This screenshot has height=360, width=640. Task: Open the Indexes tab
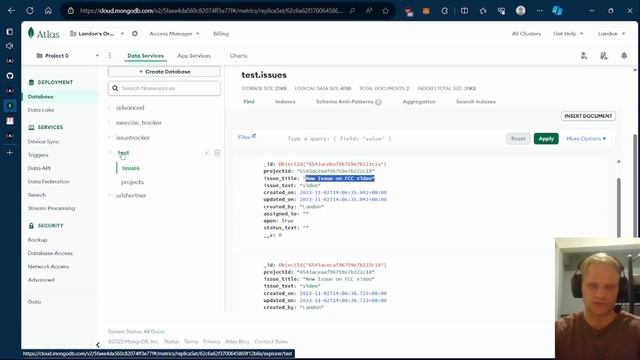[x=285, y=102]
